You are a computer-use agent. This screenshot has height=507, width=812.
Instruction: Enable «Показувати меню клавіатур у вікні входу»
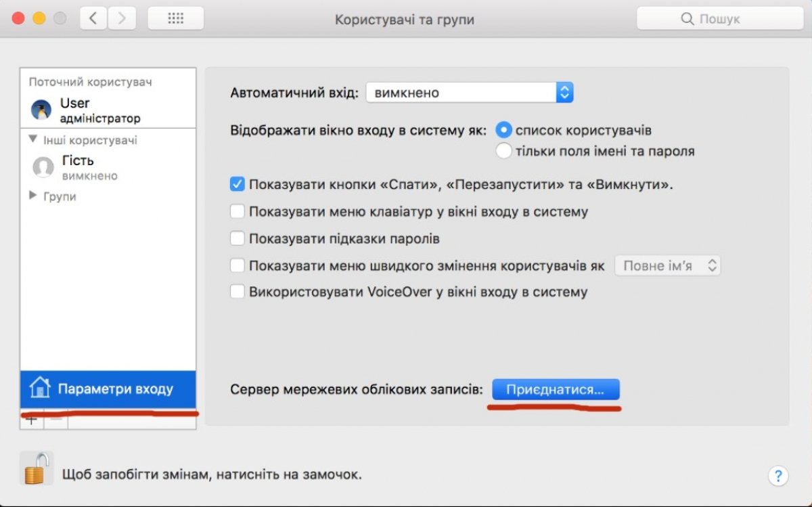[237, 211]
